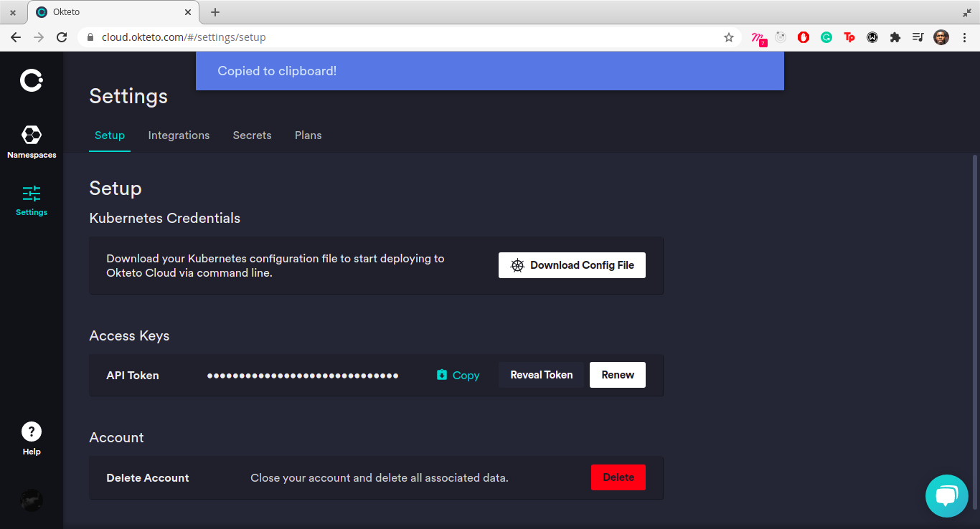The width and height of the screenshot is (980, 529).
Task: View site lock information icon
Action: point(90,37)
